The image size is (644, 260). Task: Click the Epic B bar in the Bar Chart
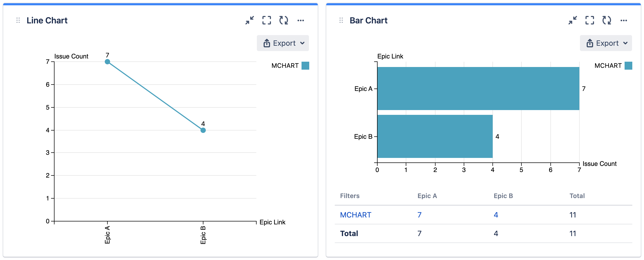(435, 136)
